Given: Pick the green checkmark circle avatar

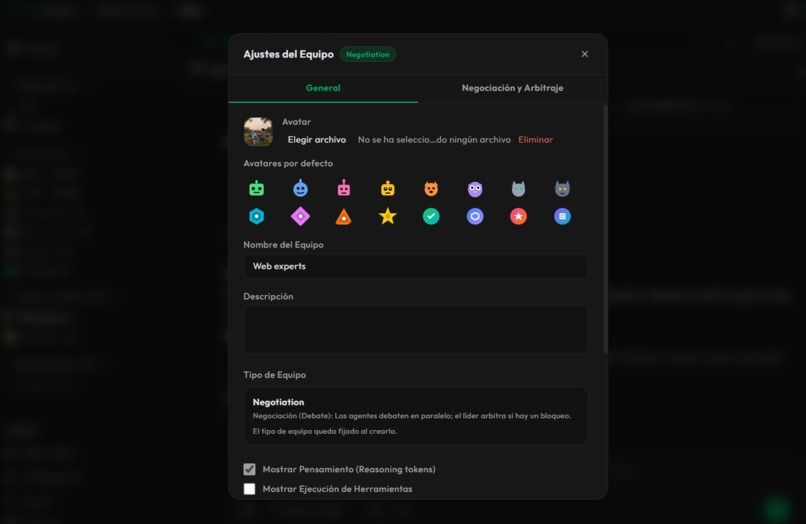Looking at the screenshot, I should (x=431, y=216).
